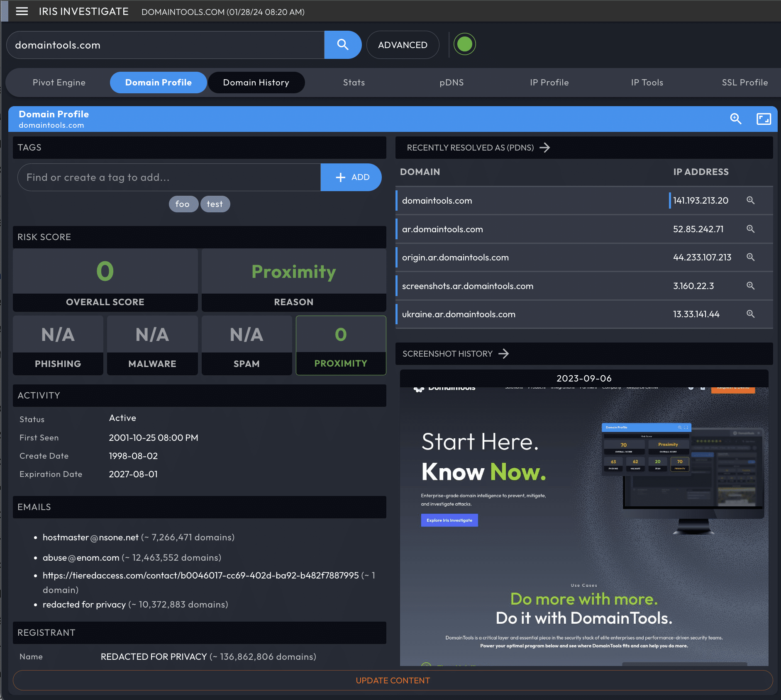781x700 pixels.
Task: Open the Domain History tab
Action: click(256, 83)
